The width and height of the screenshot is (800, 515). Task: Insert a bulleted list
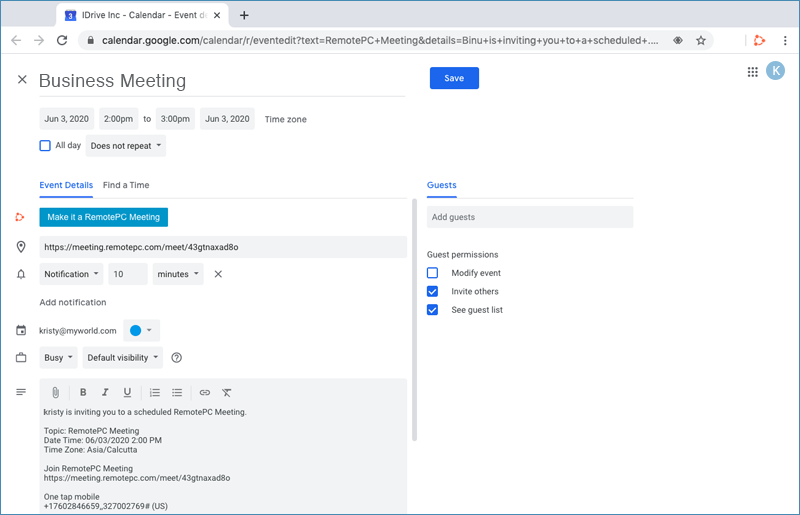pyautogui.click(x=177, y=393)
